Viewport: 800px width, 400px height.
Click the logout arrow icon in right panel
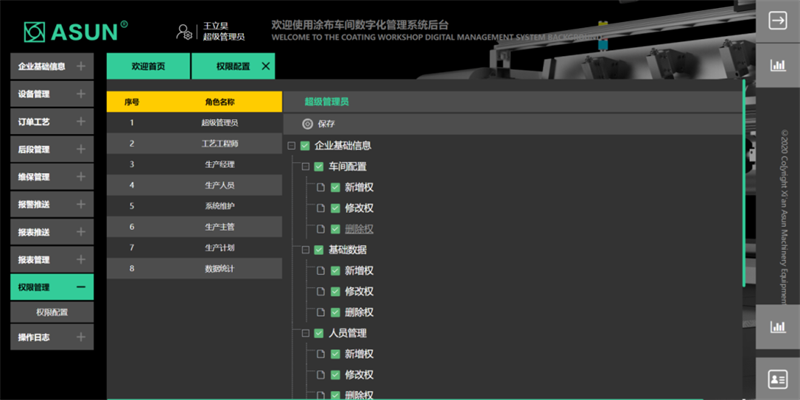(x=776, y=20)
